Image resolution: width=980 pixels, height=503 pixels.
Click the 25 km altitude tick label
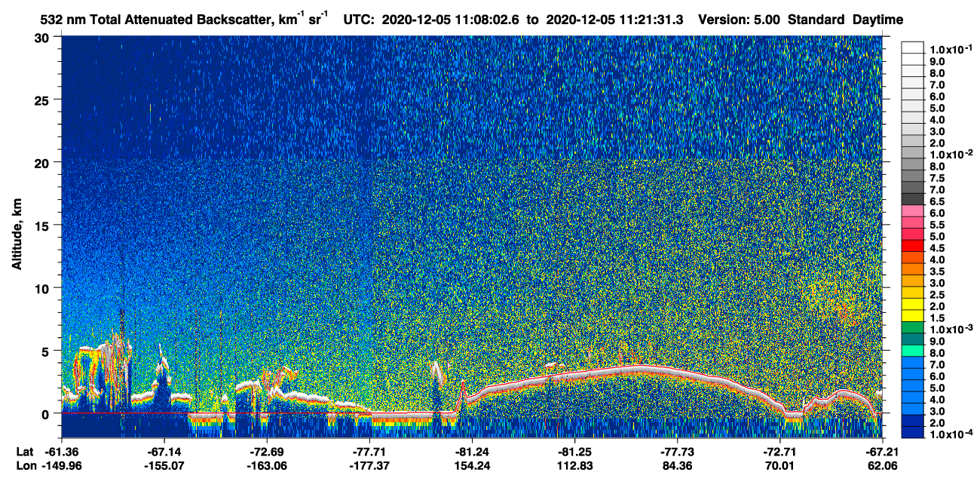pyautogui.click(x=42, y=100)
